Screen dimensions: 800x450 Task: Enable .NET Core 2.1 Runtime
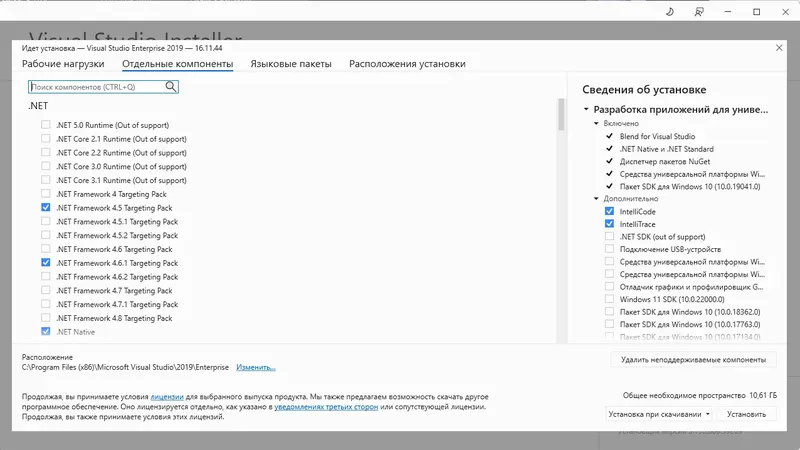(x=46, y=138)
